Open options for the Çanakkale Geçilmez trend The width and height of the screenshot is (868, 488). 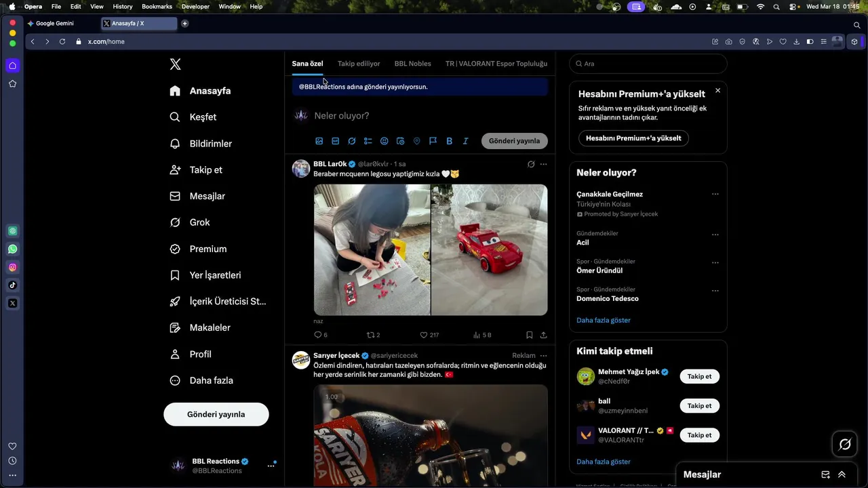715,195
